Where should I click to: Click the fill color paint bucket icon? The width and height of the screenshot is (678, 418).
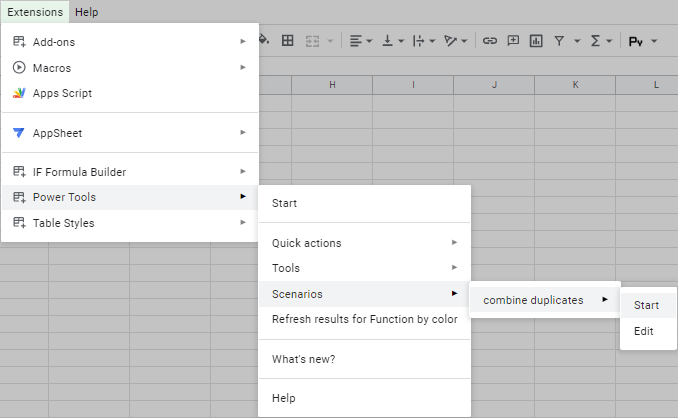tap(264, 41)
